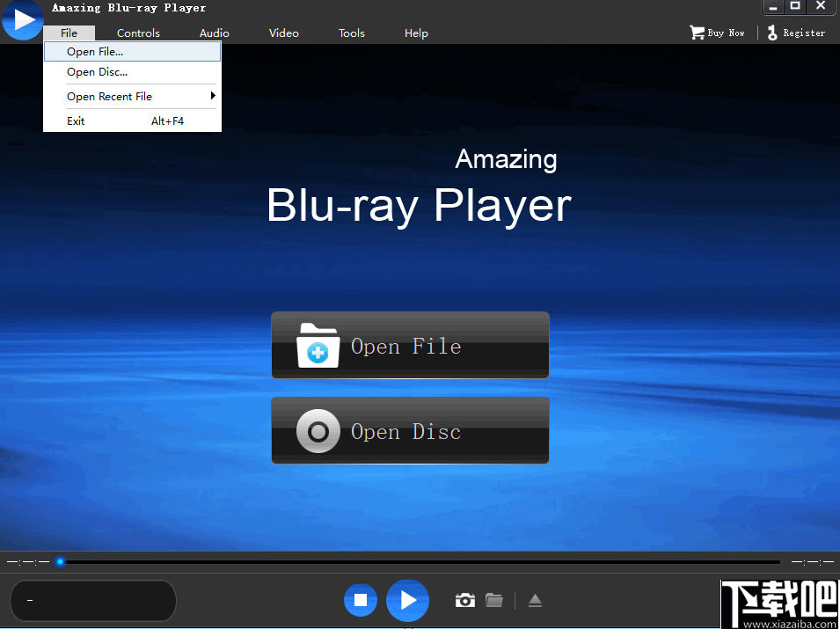Select Exit from the File menu
The image size is (840, 629).
click(76, 121)
